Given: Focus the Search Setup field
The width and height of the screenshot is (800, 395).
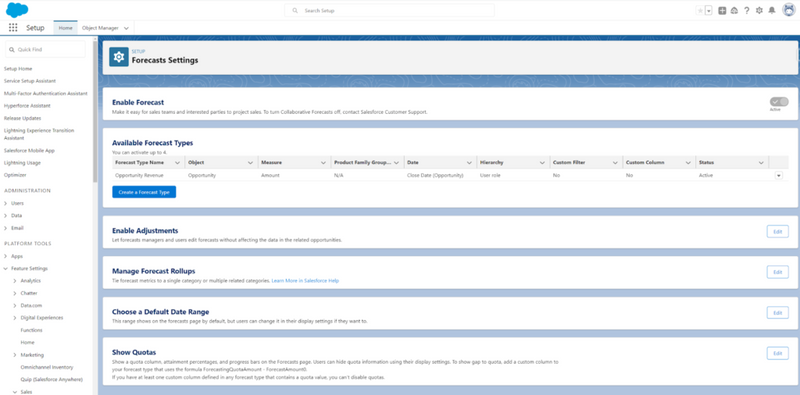Looking at the screenshot, I should click(389, 10).
